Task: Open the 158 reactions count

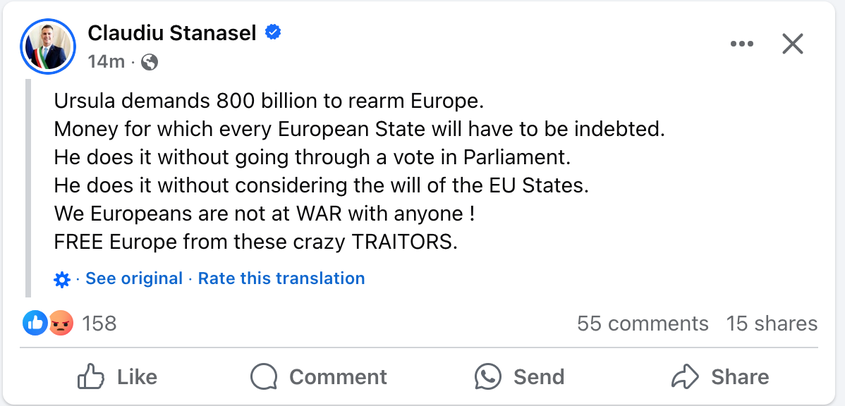Action: (x=99, y=323)
